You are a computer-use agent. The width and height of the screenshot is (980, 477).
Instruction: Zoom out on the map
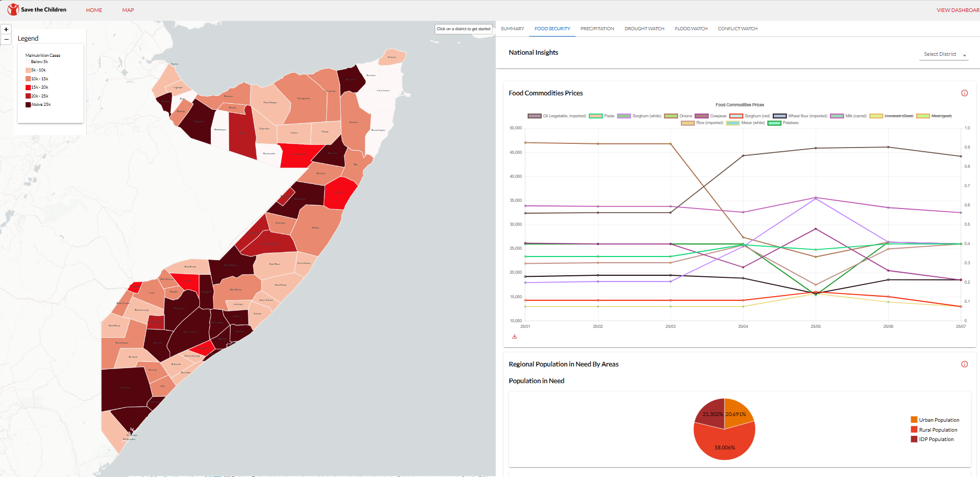click(x=6, y=40)
